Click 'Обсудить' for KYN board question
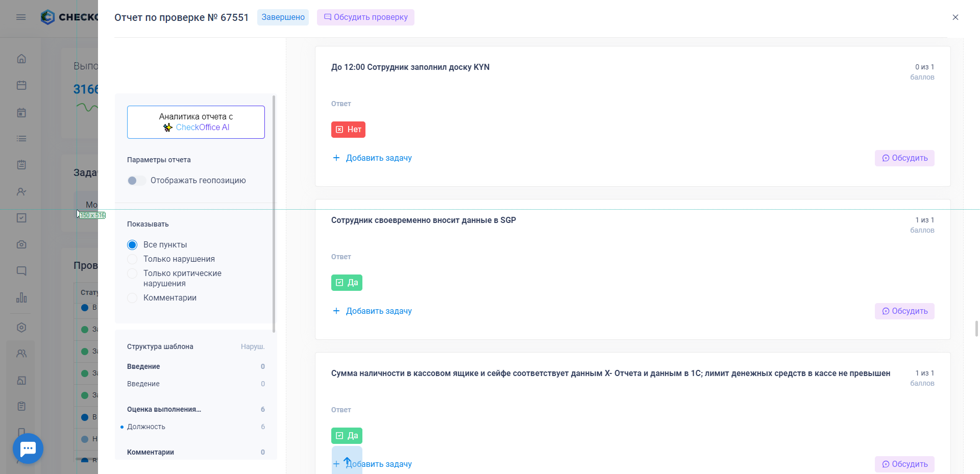 tap(904, 158)
